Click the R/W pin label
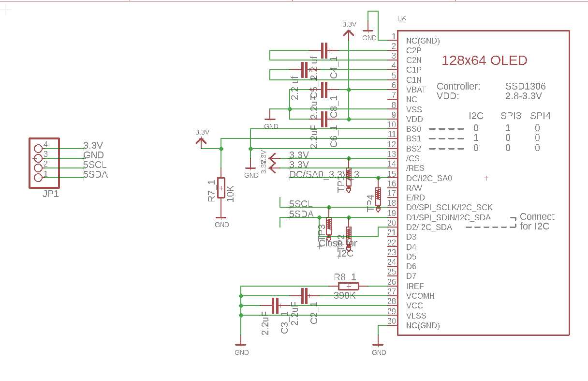Image resolution: width=588 pixels, height=381 pixels. [414, 188]
